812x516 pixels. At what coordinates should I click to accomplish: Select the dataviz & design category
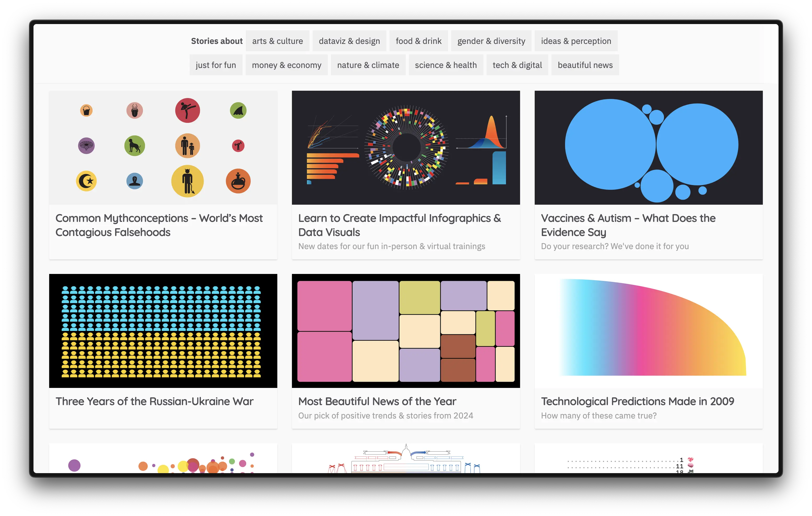click(349, 41)
